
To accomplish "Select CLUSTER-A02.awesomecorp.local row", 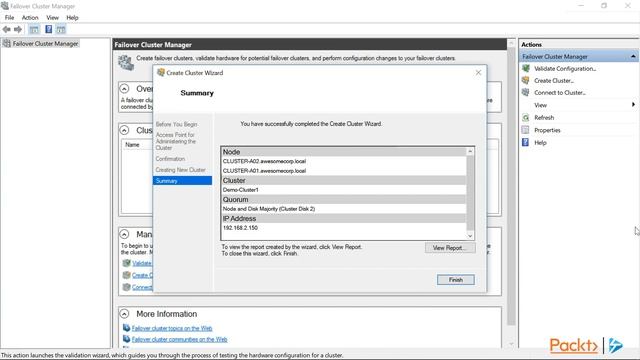I will [344, 161].
